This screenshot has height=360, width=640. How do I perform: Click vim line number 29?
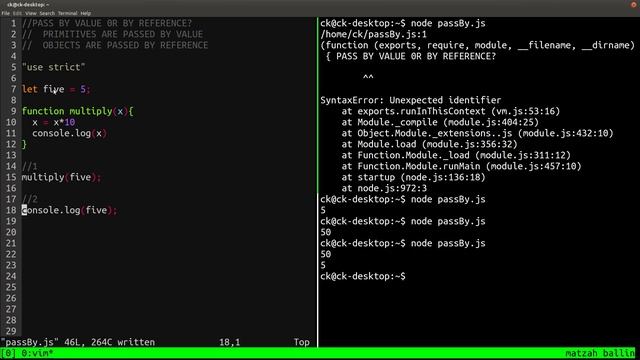11,331
